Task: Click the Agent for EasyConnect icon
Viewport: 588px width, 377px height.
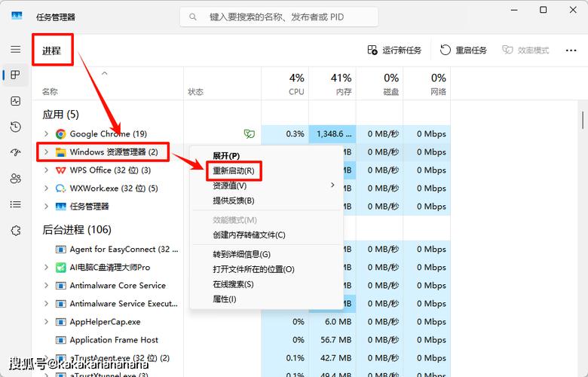Action: 61,250
